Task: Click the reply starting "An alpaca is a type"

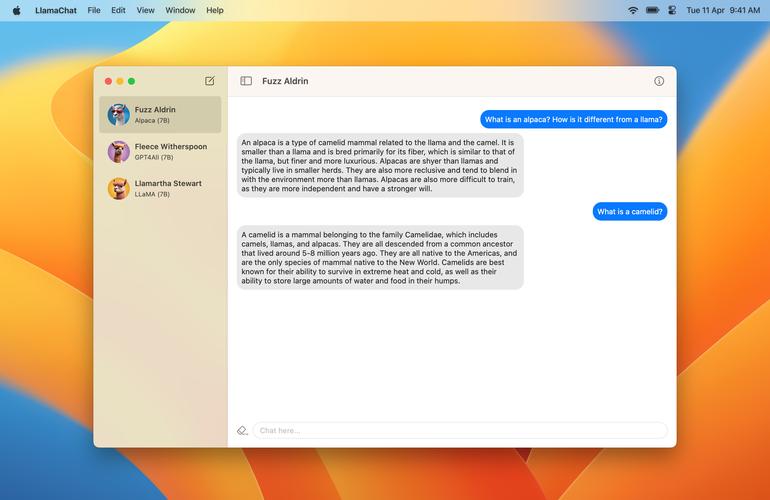Action: [x=380, y=166]
